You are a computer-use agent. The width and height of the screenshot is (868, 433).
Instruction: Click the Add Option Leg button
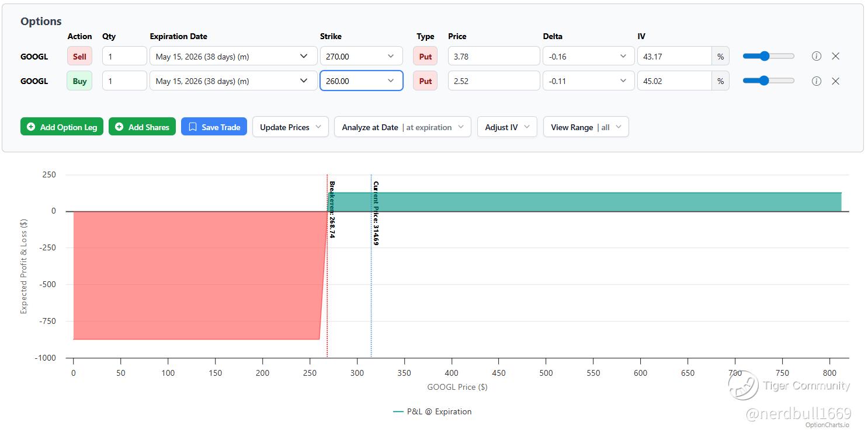tap(62, 127)
